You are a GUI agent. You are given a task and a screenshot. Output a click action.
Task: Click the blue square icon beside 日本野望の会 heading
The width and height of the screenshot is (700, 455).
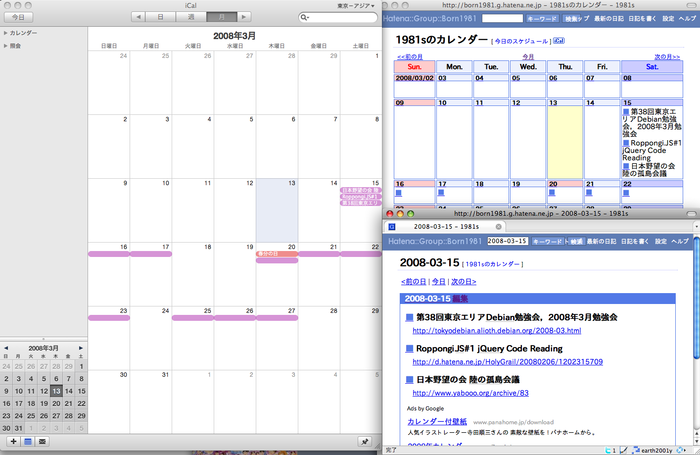[x=409, y=380]
